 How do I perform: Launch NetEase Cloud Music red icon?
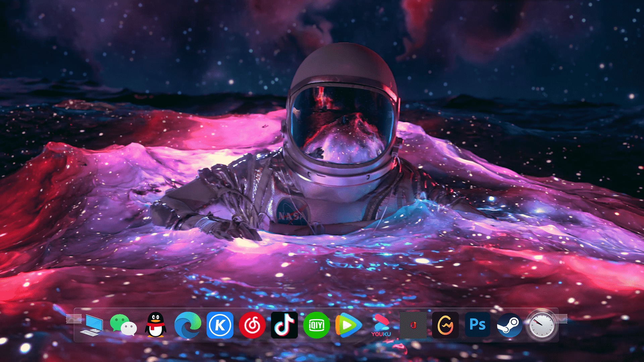(252, 325)
